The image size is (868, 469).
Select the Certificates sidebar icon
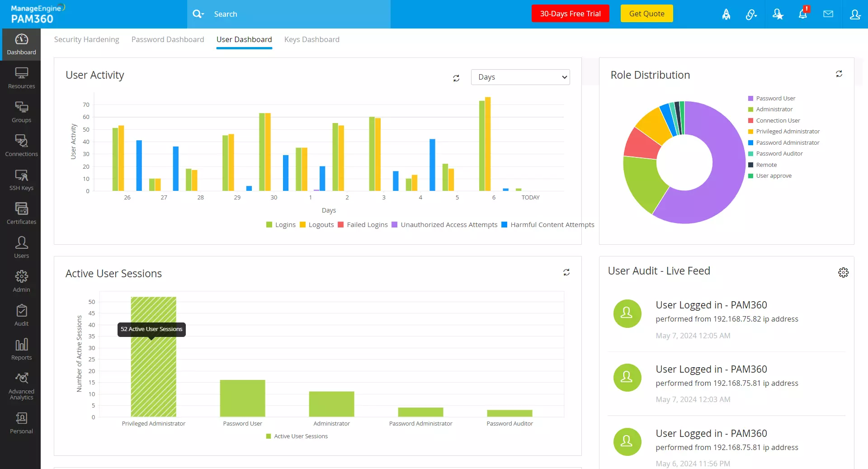21,213
